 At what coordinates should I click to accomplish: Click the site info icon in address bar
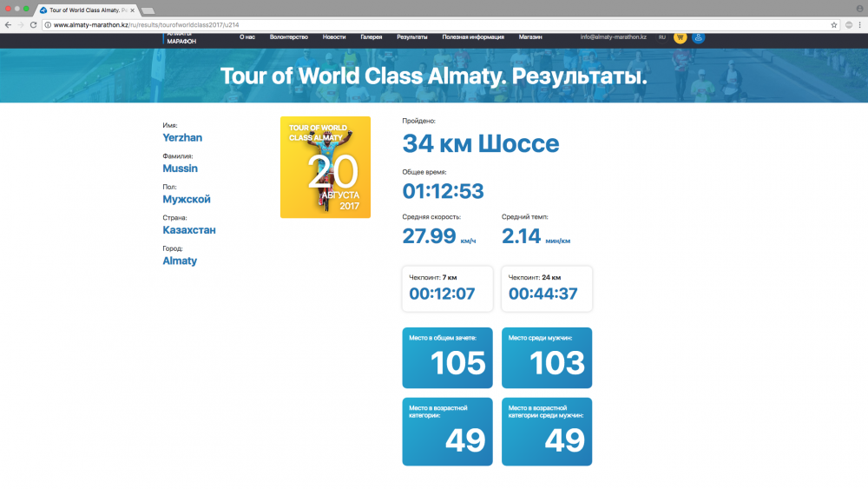click(x=48, y=25)
